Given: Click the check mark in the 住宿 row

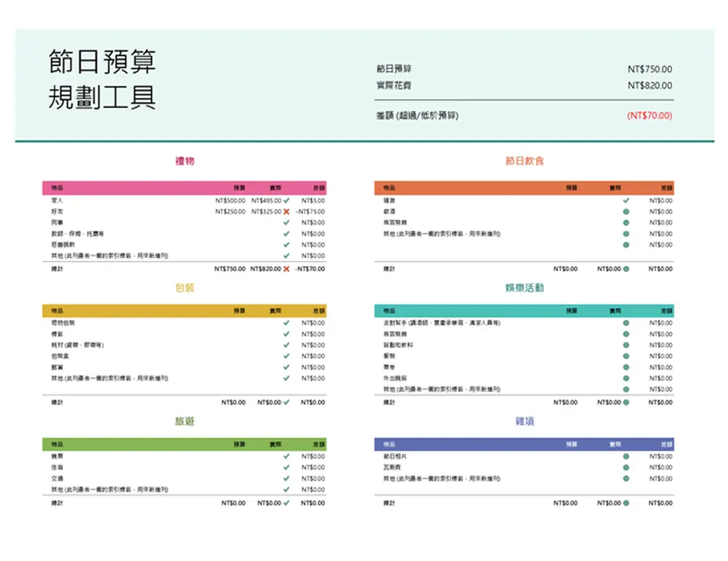Looking at the screenshot, I should (286, 468).
